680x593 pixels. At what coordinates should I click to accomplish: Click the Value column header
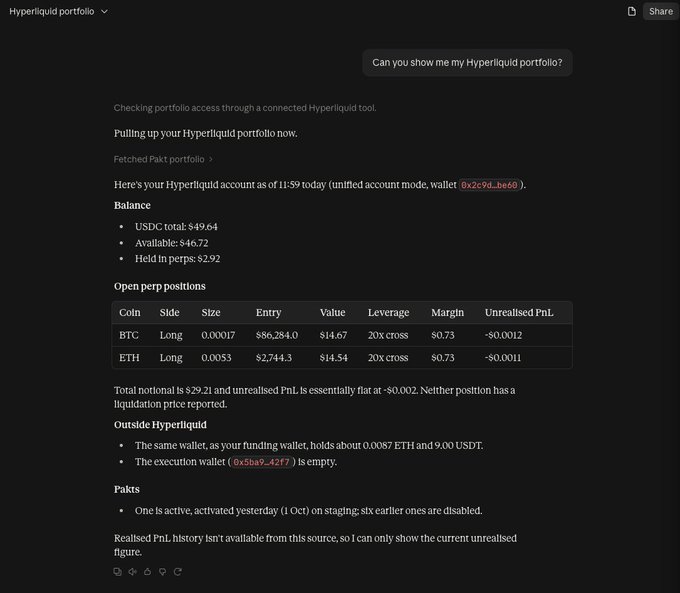333,313
